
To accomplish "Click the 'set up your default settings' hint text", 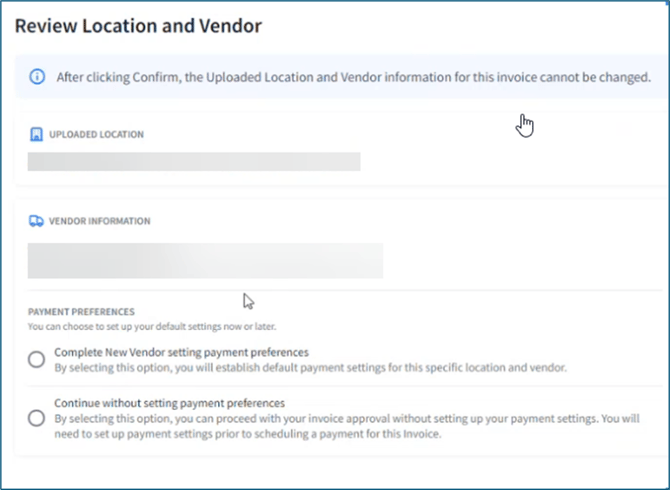I will coord(150,326).
